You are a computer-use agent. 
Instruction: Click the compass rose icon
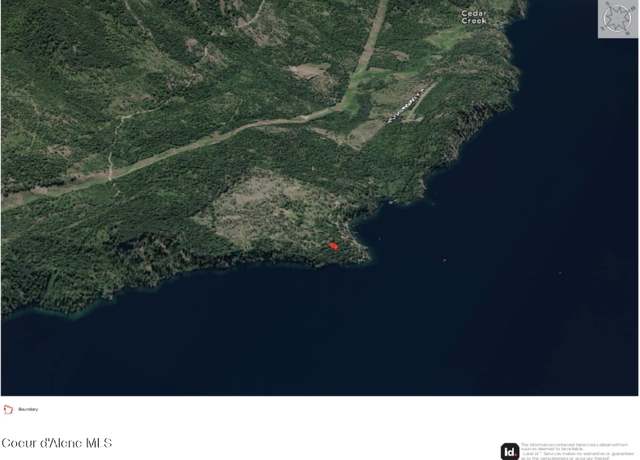pos(618,19)
